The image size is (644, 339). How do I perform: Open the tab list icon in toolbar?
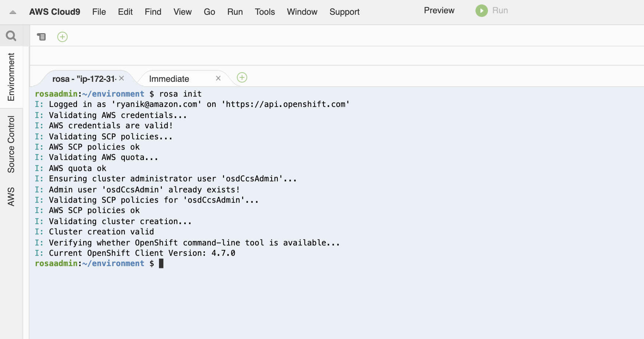tap(41, 36)
